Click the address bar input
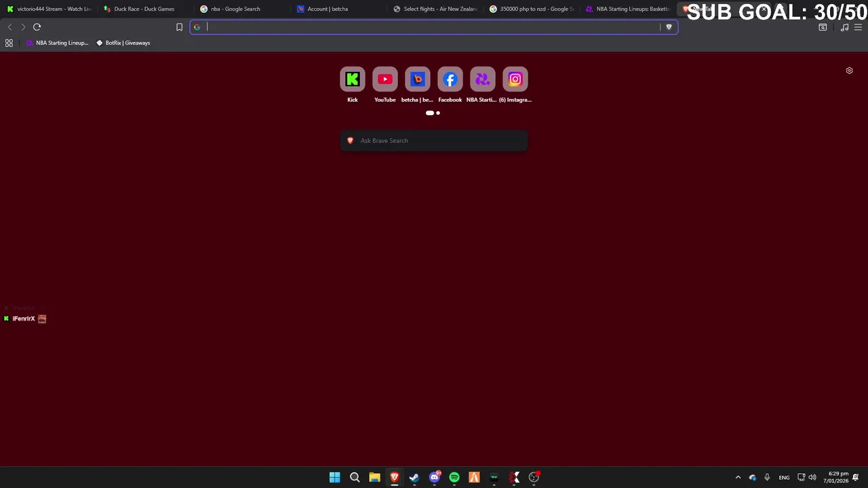 [x=433, y=27]
